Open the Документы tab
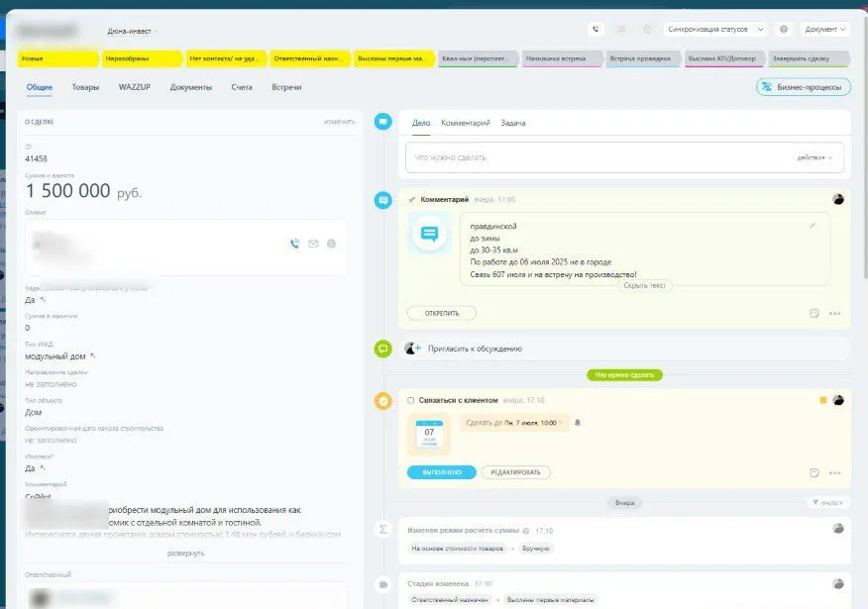 tap(191, 87)
